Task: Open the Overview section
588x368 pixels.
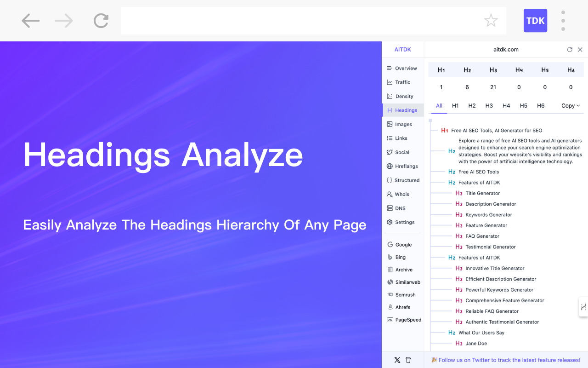Action: click(402, 68)
